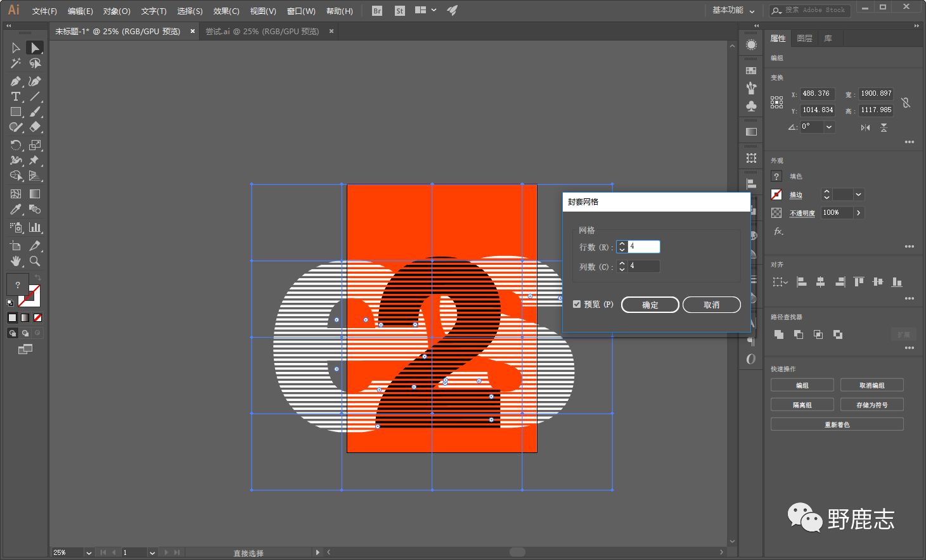This screenshot has width=926, height=560.
Task: Open the 基本功能 workspace dropdown
Action: click(x=733, y=11)
